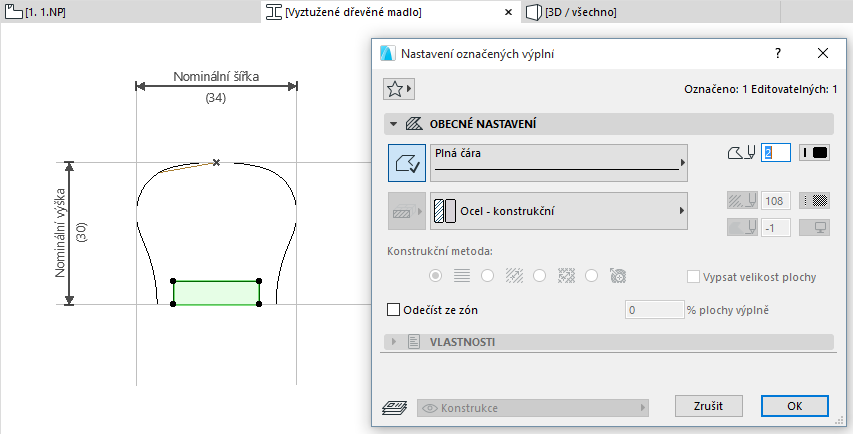The width and height of the screenshot is (853, 434).
Task: Click the Označeno: 1 Editovatelných: 1 text
Action: [x=761, y=89]
